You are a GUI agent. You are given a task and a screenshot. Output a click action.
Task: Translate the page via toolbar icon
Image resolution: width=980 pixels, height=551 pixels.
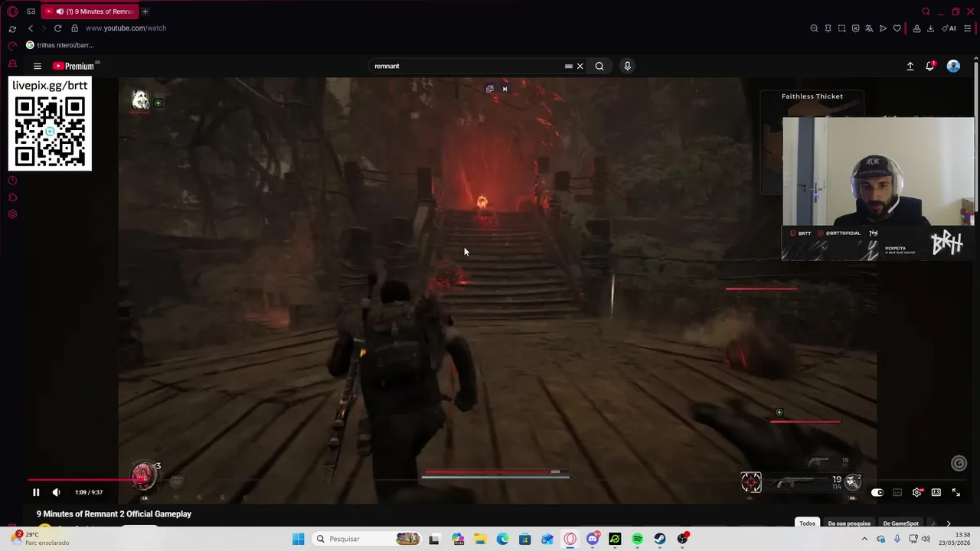[869, 28]
